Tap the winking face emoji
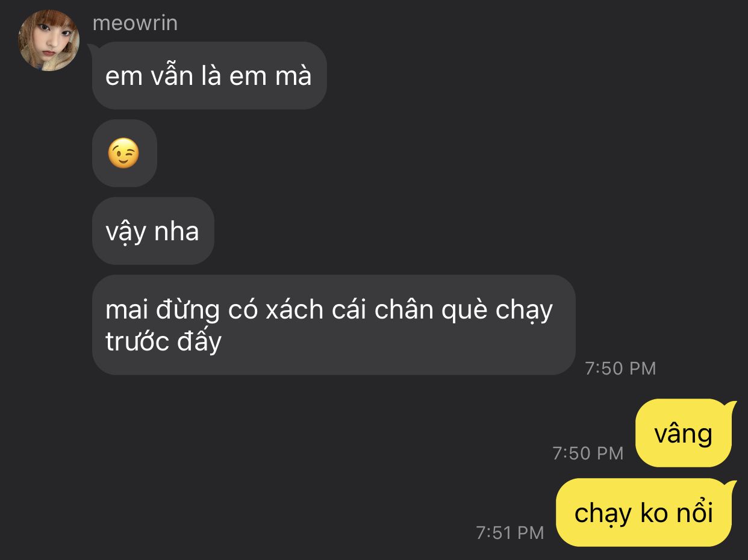This screenshot has width=748, height=560. coord(123,153)
